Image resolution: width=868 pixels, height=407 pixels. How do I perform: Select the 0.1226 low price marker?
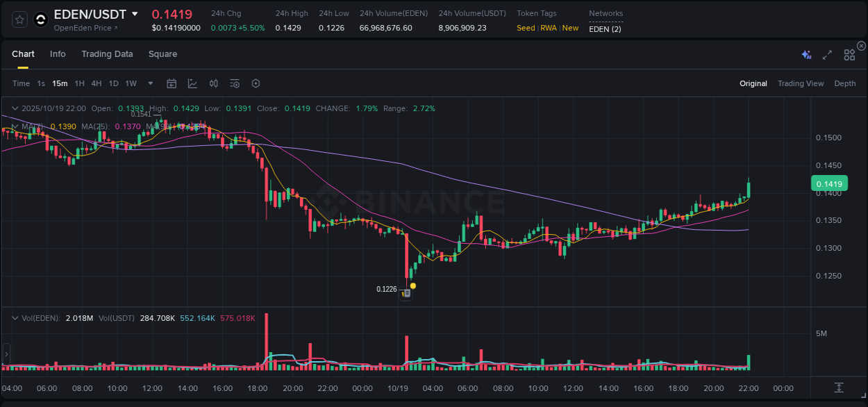tap(387, 289)
